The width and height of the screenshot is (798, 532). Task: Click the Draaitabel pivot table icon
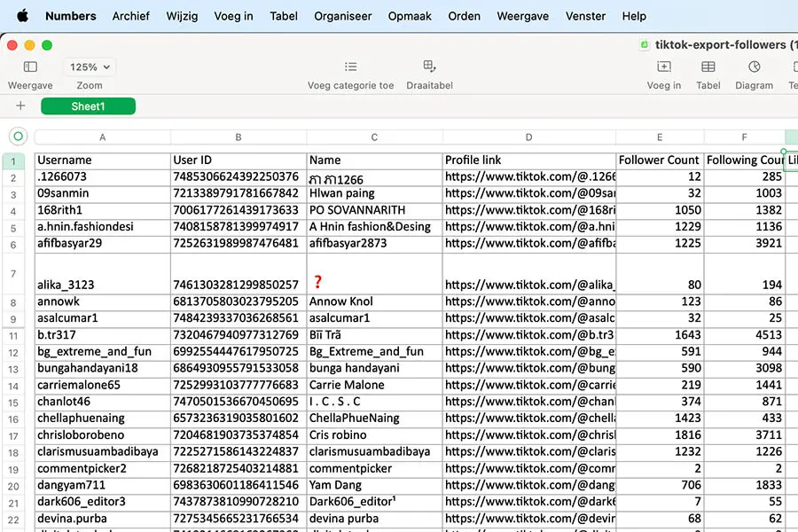(x=429, y=66)
